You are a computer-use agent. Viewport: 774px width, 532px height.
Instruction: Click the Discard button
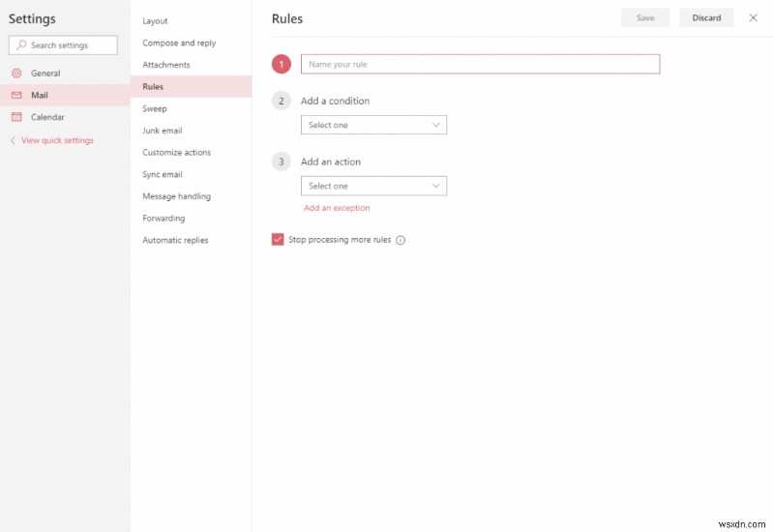click(x=706, y=17)
